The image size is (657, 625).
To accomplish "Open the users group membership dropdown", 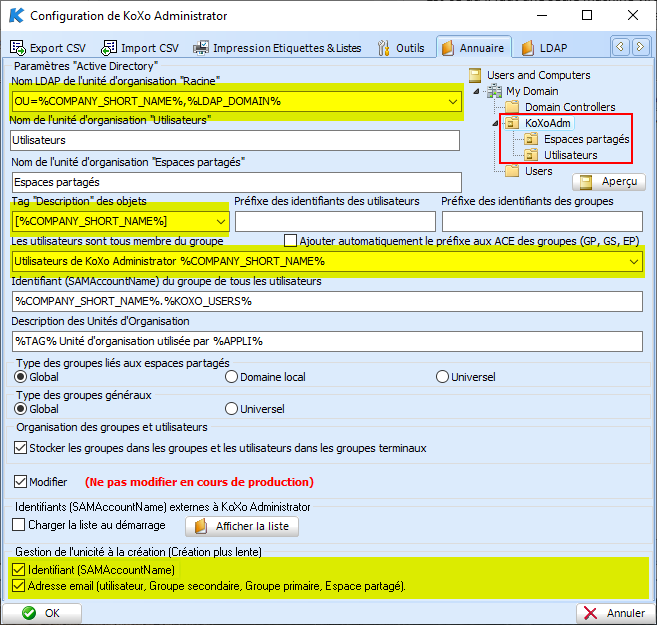I will click(634, 261).
